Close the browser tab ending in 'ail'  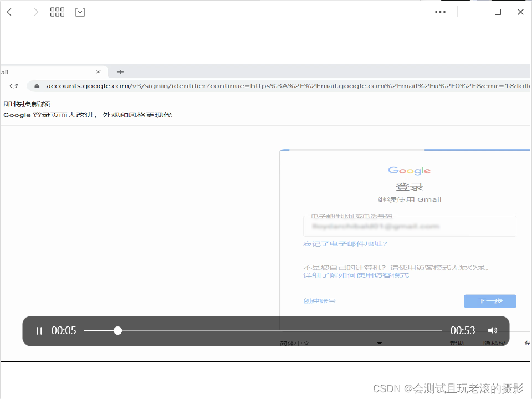pyautogui.click(x=98, y=72)
